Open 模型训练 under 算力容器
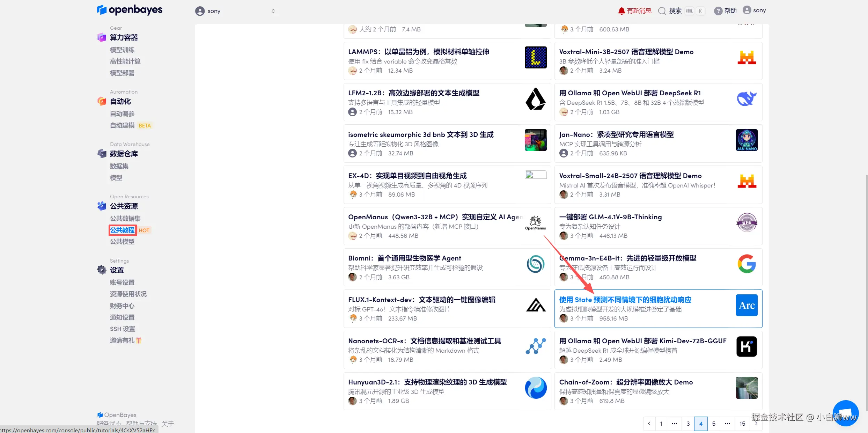Screen dimensions: 868x433 [x=122, y=50]
